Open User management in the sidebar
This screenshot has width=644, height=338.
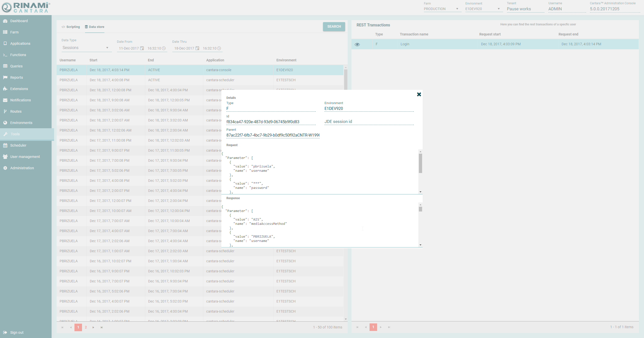click(x=25, y=157)
